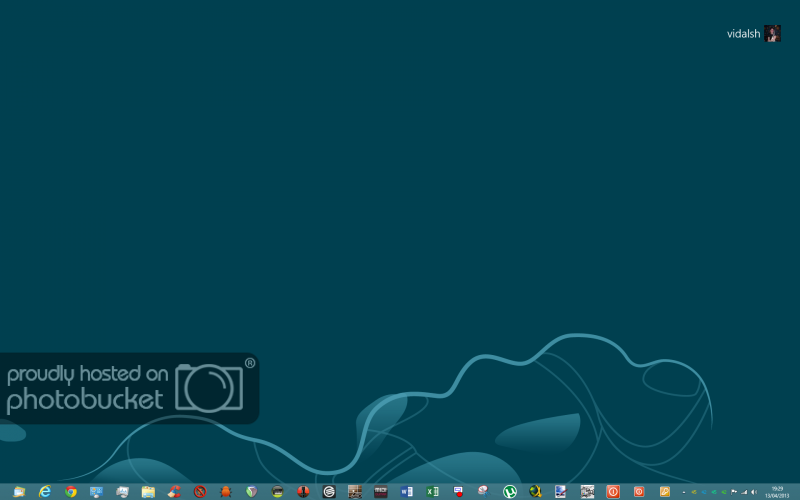This screenshot has width=800, height=500.
Task: Open File Explorer folder icon
Action: pos(148,491)
